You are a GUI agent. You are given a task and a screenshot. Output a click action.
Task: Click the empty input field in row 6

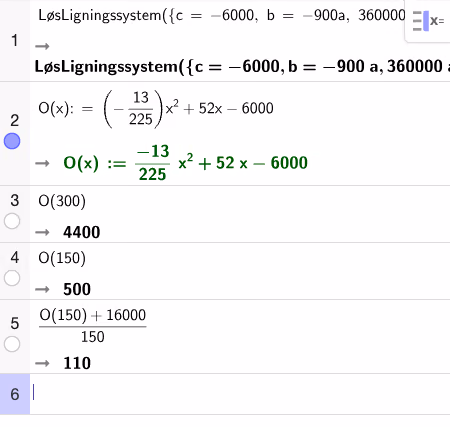[x=240, y=394]
